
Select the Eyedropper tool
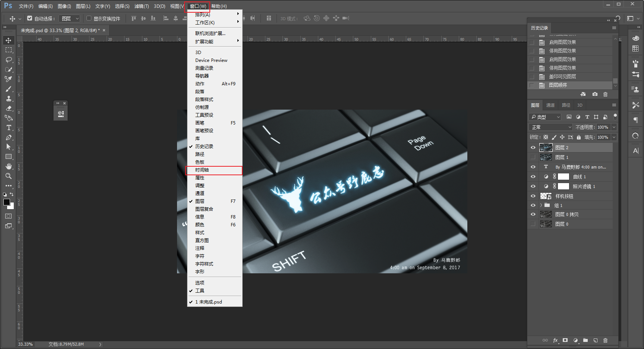pos(9,79)
